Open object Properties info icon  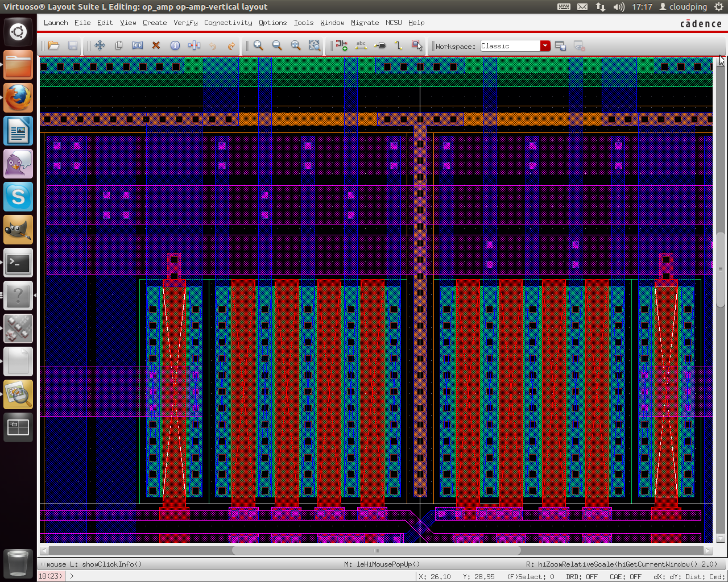tap(175, 45)
